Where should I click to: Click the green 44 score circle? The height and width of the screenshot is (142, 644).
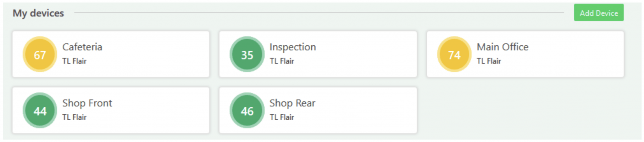[x=40, y=111]
